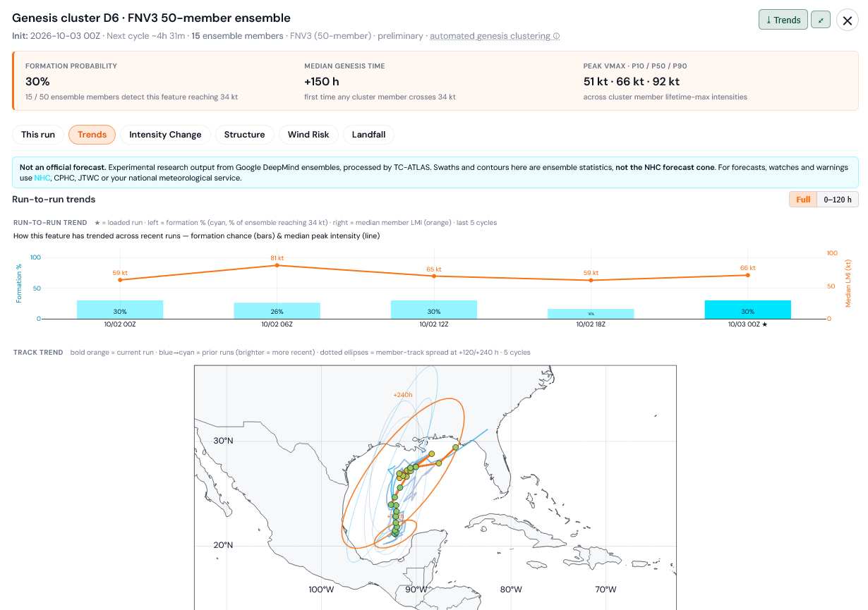The height and width of the screenshot is (610, 868).
Task: Click the 81 kt median LMI data point
Action: pos(277,265)
